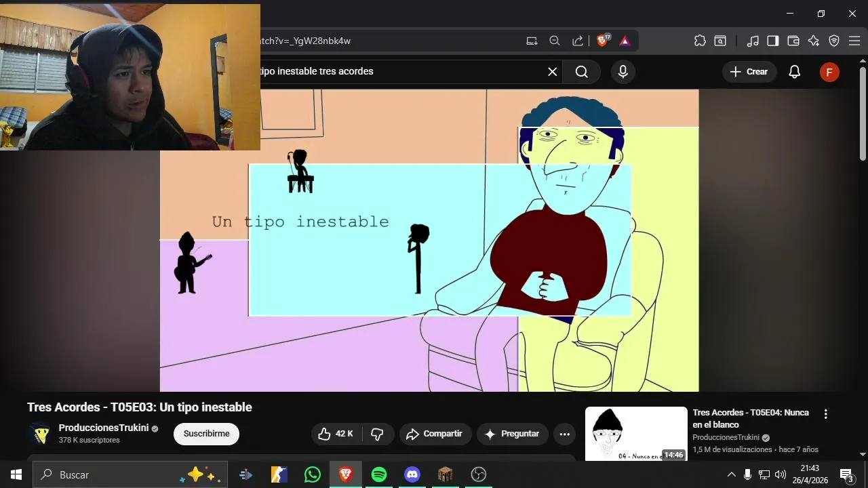Open the Brave VPN shield icon
The width and height of the screenshot is (868, 488).
(834, 41)
